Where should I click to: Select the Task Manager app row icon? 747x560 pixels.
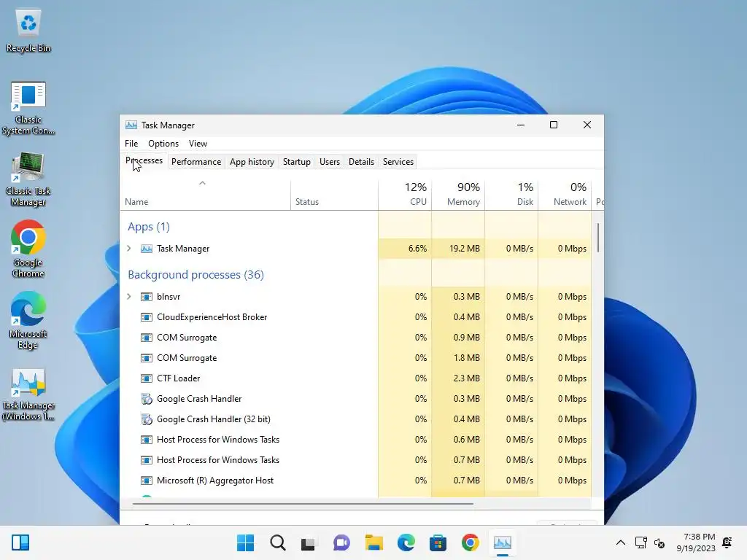[x=147, y=249]
